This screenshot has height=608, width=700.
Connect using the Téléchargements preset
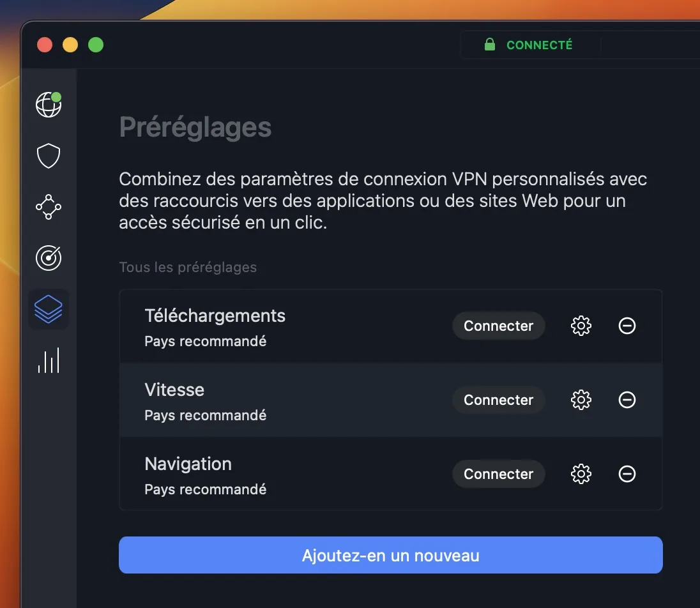(x=498, y=326)
